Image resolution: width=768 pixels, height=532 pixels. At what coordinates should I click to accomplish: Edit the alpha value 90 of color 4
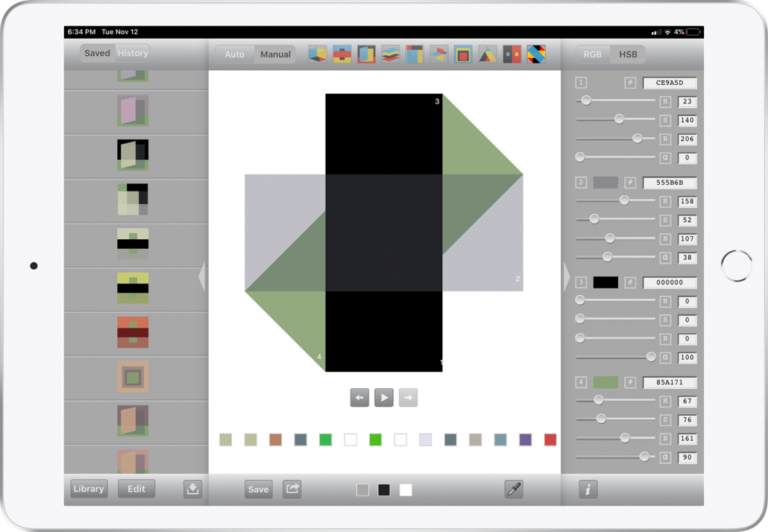(687, 457)
